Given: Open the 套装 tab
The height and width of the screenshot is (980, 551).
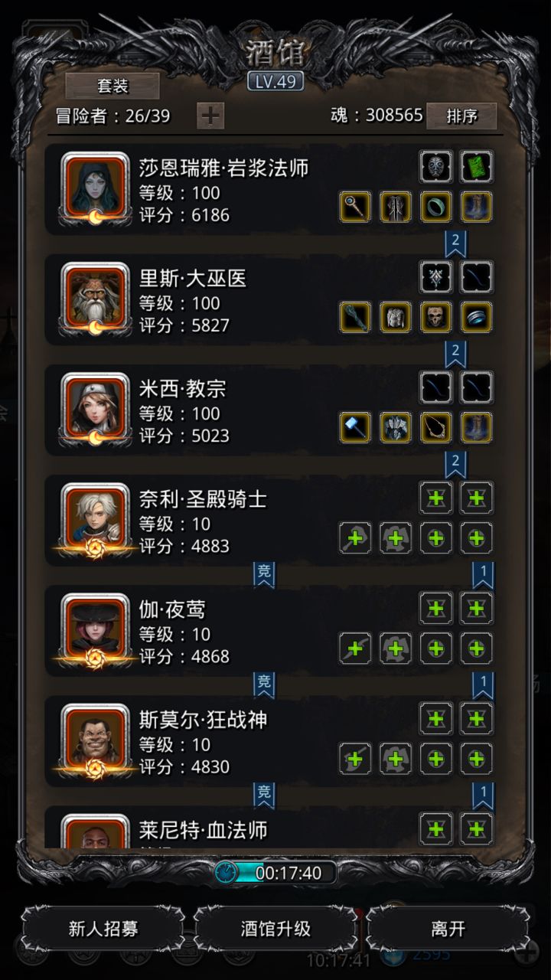Looking at the screenshot, I should click(112, 86).
